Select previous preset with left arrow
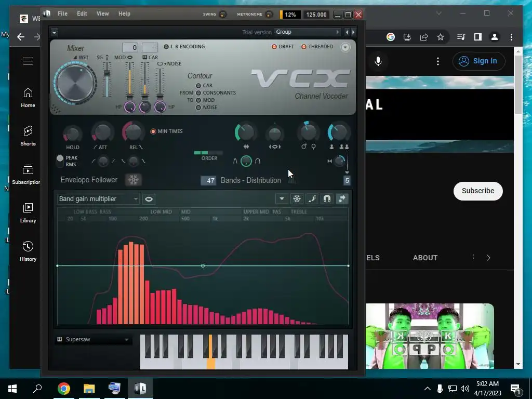532x399 pixels. point(347,32)
